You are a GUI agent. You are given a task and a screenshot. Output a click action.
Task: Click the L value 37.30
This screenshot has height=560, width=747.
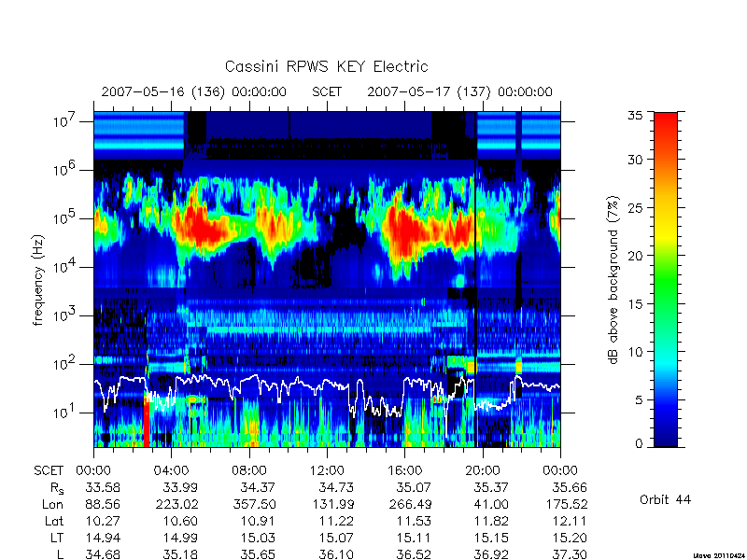570,554
